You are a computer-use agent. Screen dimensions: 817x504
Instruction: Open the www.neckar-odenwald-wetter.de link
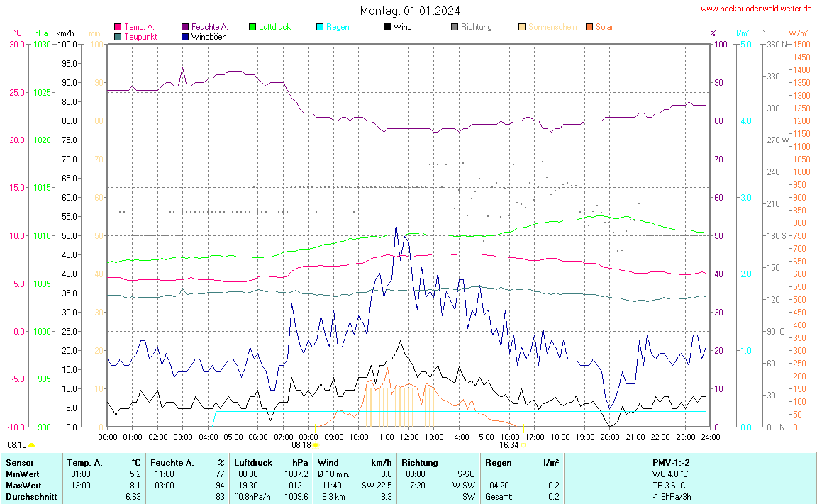tap(755, 9)
